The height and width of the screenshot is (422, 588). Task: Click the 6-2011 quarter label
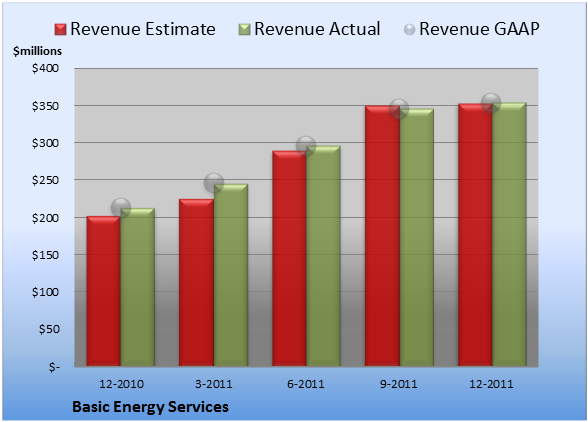tap(306, 384)
